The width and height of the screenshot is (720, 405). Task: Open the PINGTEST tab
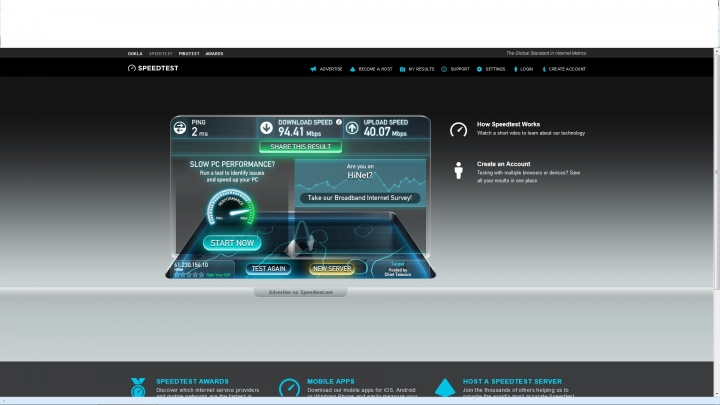tap(189, 54)
